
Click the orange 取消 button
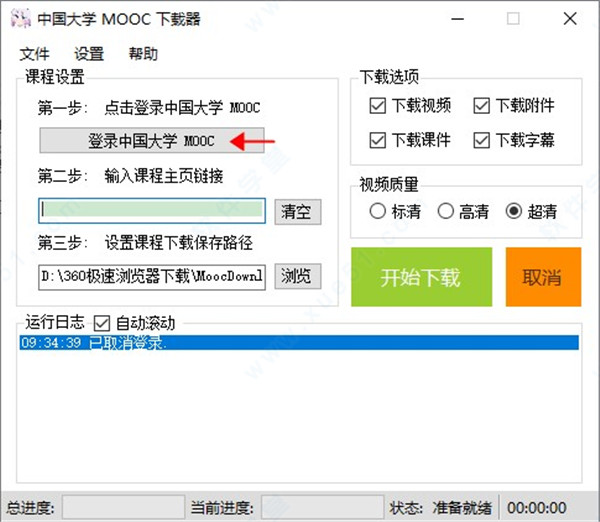(543, 277)
